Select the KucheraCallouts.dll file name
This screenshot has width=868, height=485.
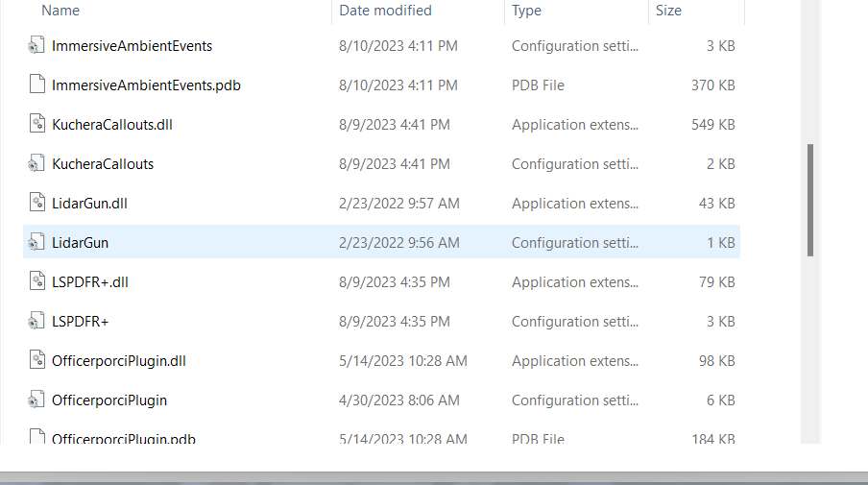pos(112,125)
